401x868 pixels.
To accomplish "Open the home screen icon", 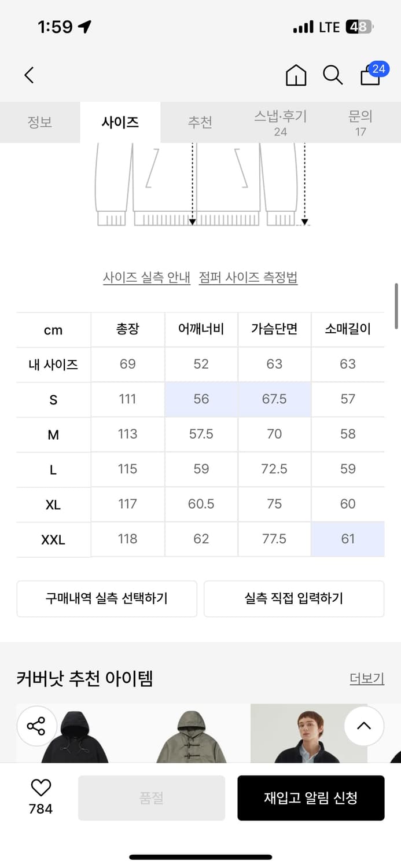I will coord(296,75).
